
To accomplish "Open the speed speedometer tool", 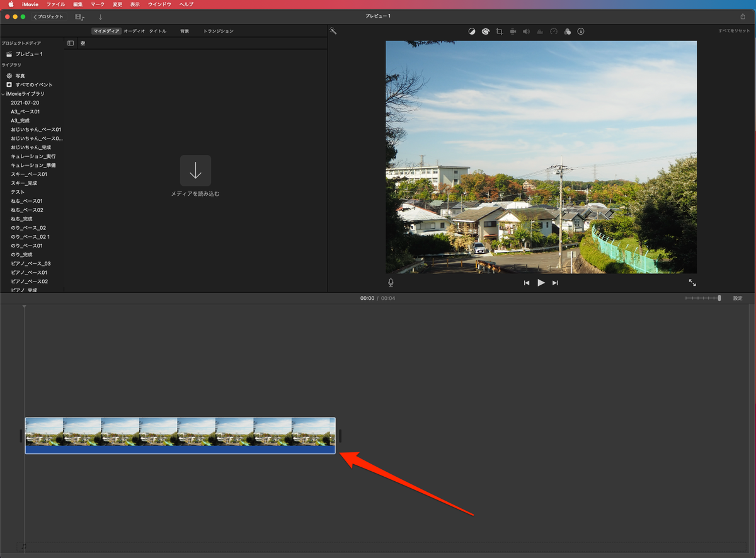I will tap(554, 31).
